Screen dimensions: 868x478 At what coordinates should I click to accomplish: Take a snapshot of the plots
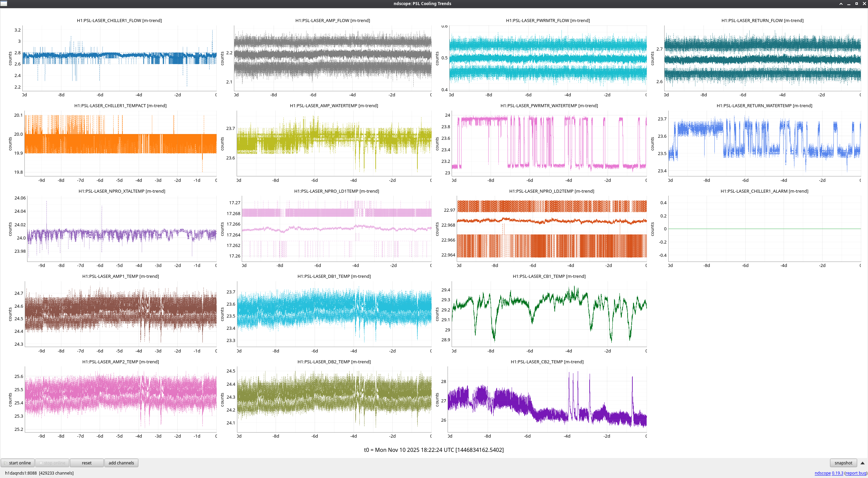[843, 463]
